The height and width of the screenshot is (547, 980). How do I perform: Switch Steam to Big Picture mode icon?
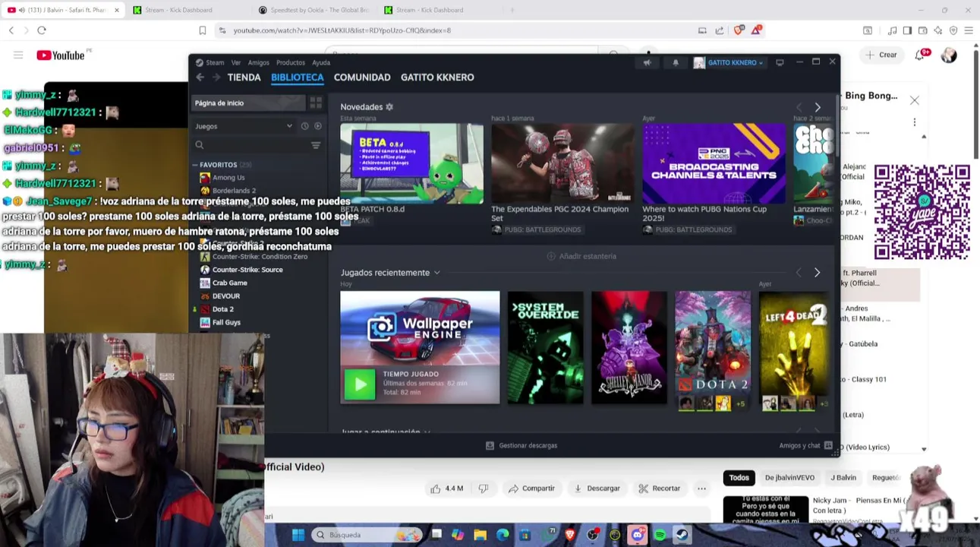[x=780, y=62]
